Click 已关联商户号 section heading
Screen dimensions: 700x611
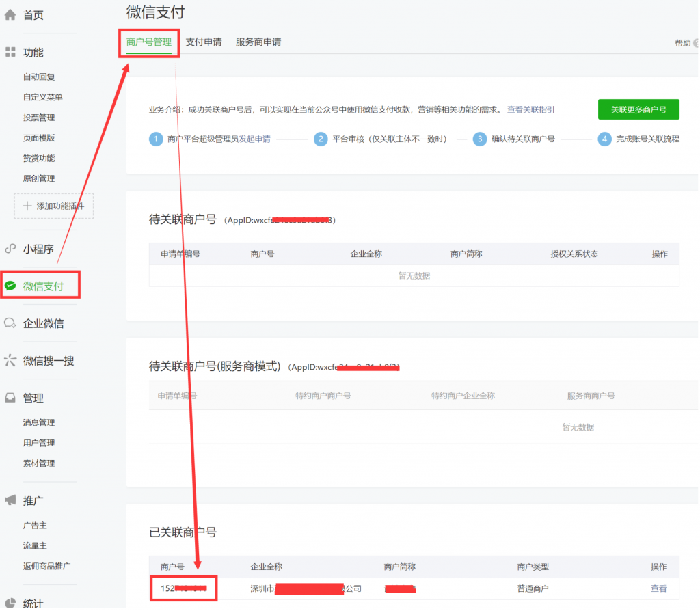click(183, 532)
